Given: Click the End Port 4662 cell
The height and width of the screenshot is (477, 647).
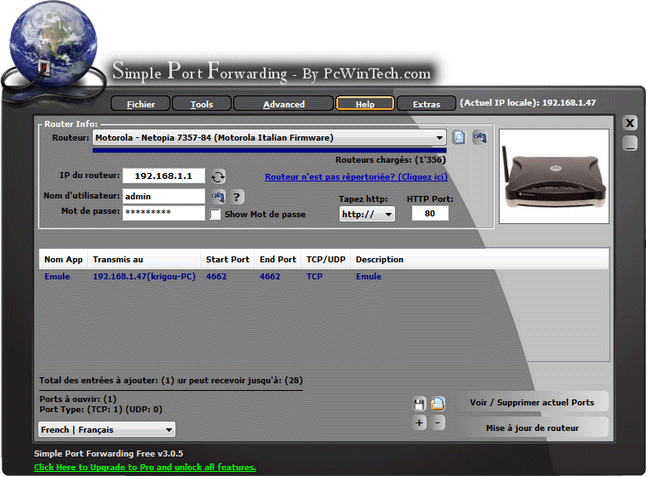Looking at the screenshot, I should point(270,276).
